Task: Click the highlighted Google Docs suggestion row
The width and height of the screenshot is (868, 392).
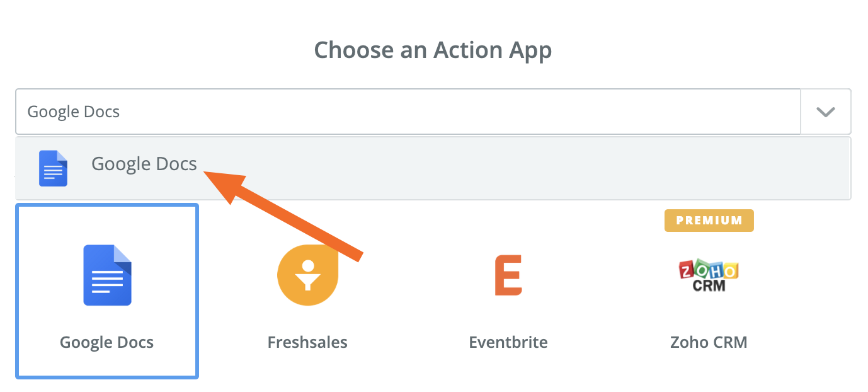Action: (x=433, y=168)
